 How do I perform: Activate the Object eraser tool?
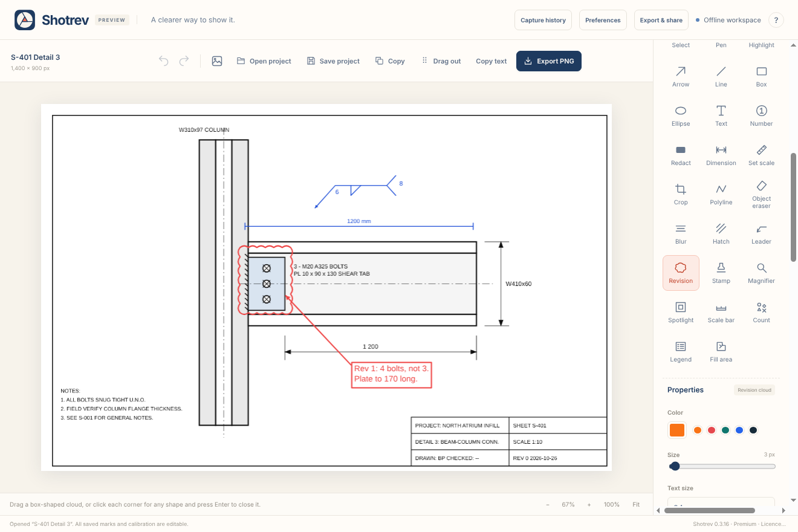click(762, 194)
